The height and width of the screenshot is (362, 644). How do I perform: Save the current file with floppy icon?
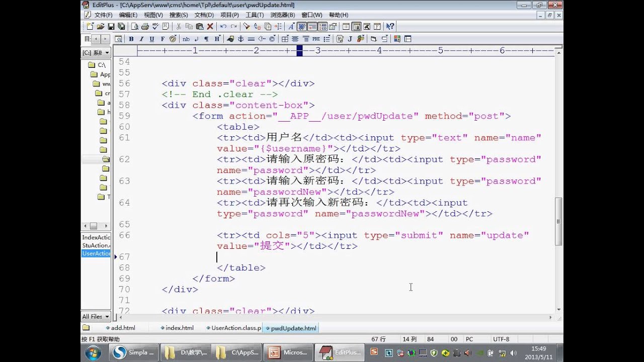click(111, 27)
